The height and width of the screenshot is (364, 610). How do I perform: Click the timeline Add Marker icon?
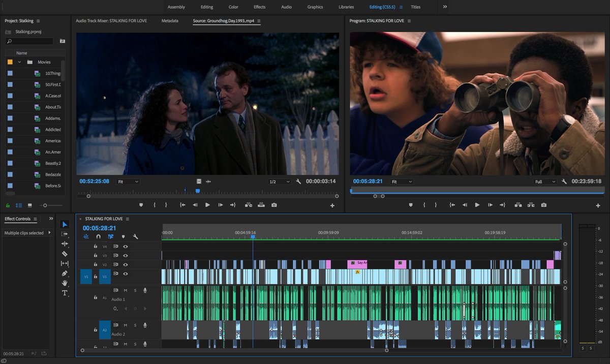coord(123,236)
